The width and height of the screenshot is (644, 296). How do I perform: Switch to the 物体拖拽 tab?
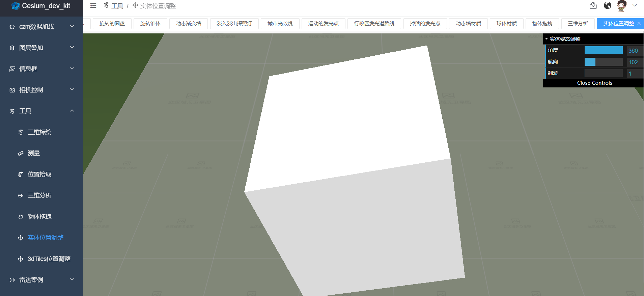pyautogui.click(x=542, y=23)
